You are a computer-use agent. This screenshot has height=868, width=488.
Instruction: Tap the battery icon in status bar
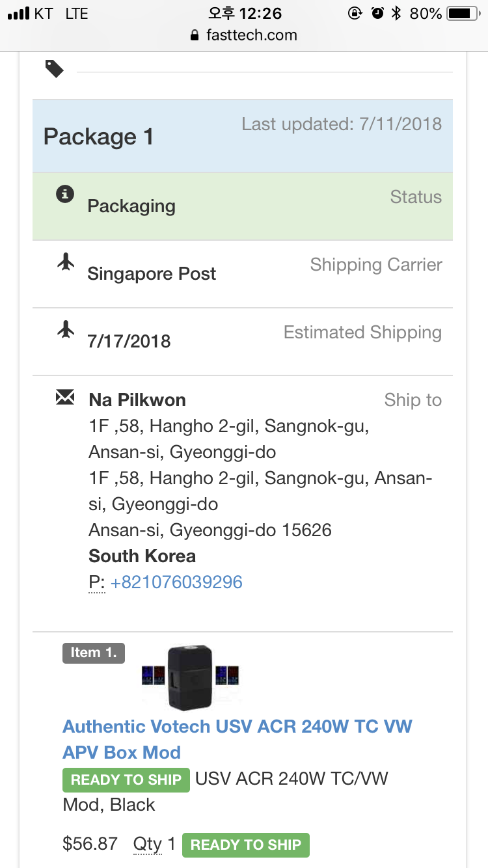[x=462, y=14]
